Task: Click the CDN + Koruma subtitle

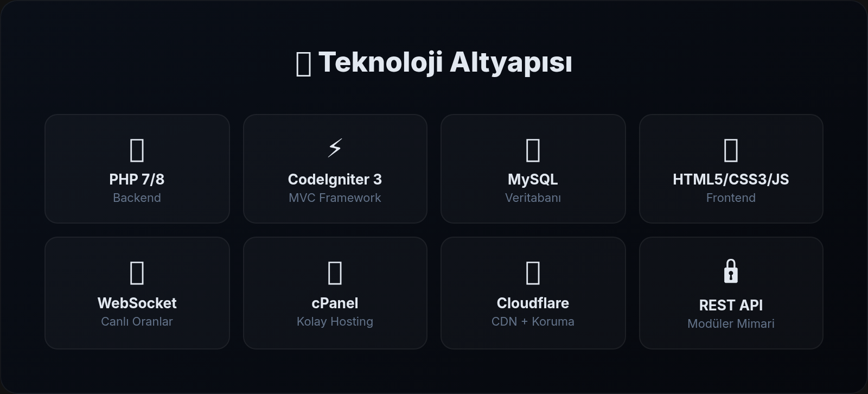Action: tap(533, 321)
